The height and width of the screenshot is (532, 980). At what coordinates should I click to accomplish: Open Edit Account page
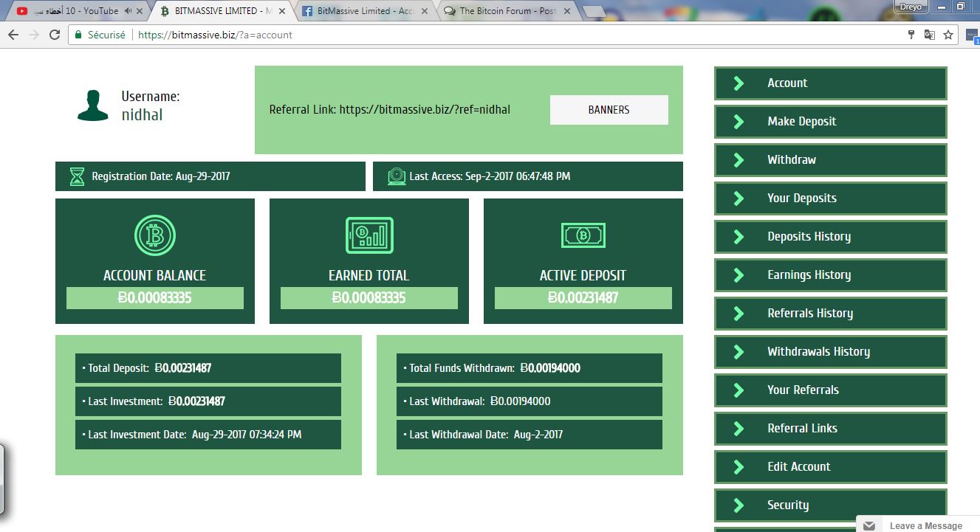830,467
